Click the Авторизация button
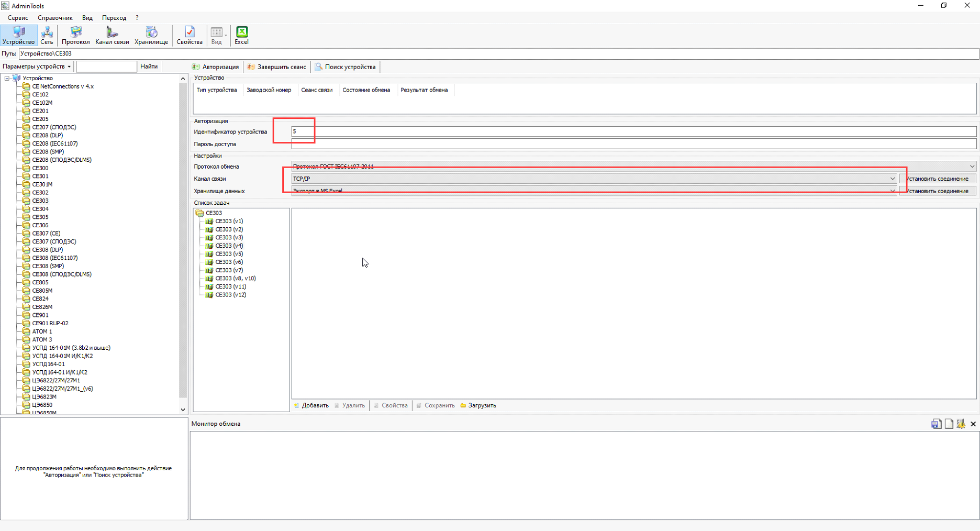980x531 pixels. click(x=216, y=67)
